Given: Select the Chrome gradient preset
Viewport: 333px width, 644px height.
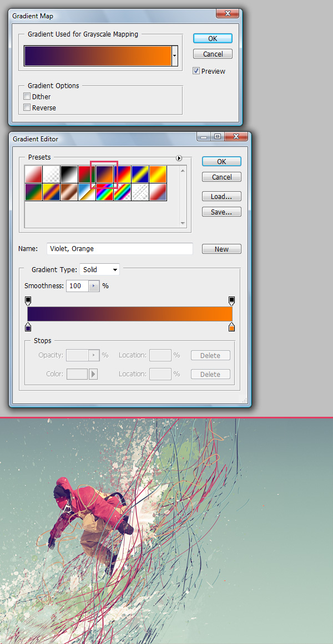Looking at the screenshot, I should pos(87,192).
